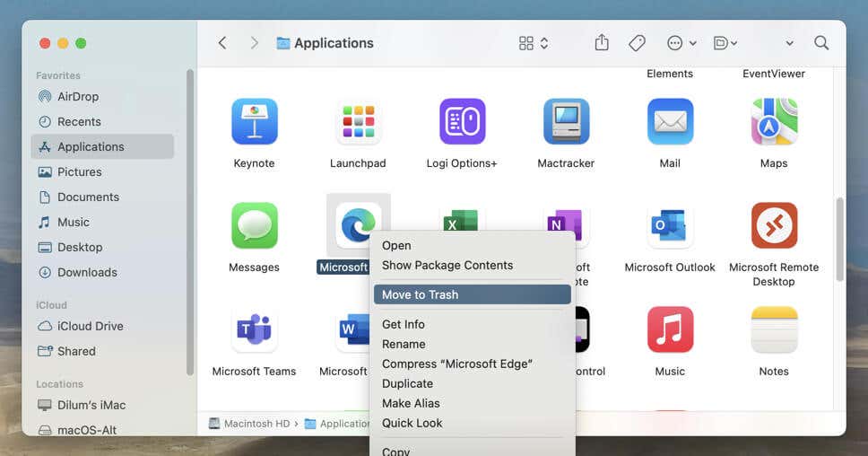Select the Logi Options+ app icon
The height and width of the screenshot is (456, 868).
coord(462,121)
